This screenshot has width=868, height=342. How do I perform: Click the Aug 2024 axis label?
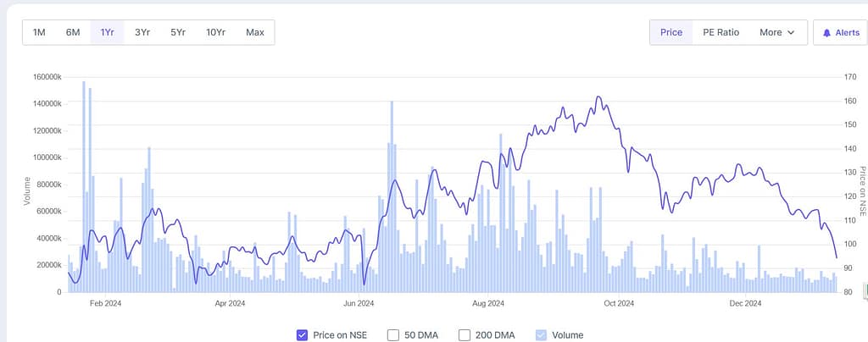click(488, 303)
